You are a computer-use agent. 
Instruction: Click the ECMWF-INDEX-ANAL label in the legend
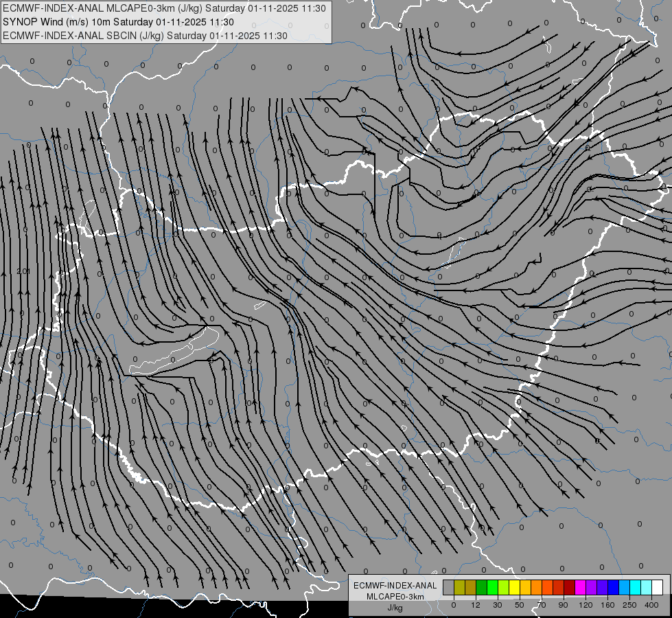coord(395,586)
